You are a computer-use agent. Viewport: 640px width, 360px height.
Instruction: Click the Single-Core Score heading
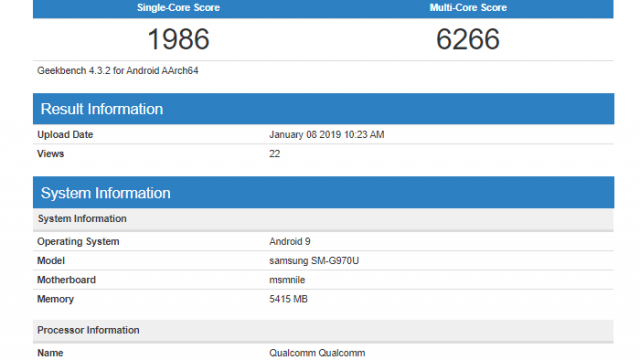pos(178,8)
